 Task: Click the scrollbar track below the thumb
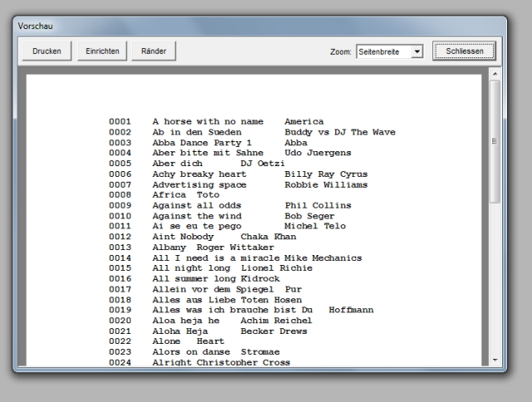click(495, 282)
